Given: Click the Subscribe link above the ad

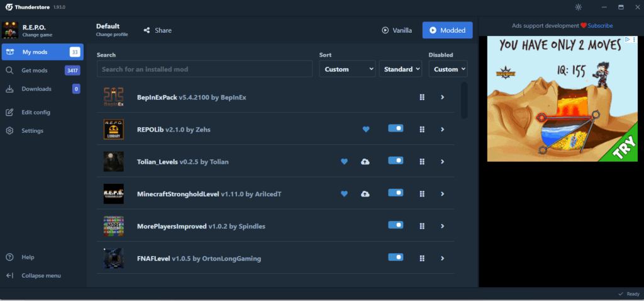Looking at the screenshot, I should [600, 25].
